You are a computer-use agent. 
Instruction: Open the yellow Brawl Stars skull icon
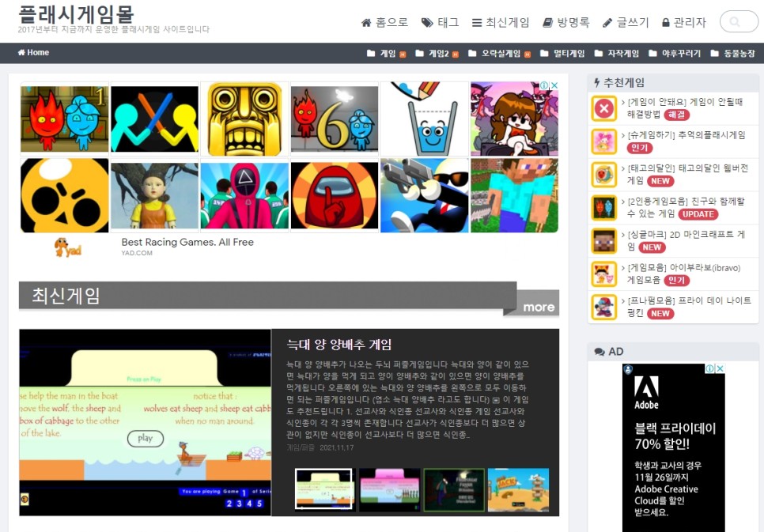pyautogui.click(x=64, y=195)
